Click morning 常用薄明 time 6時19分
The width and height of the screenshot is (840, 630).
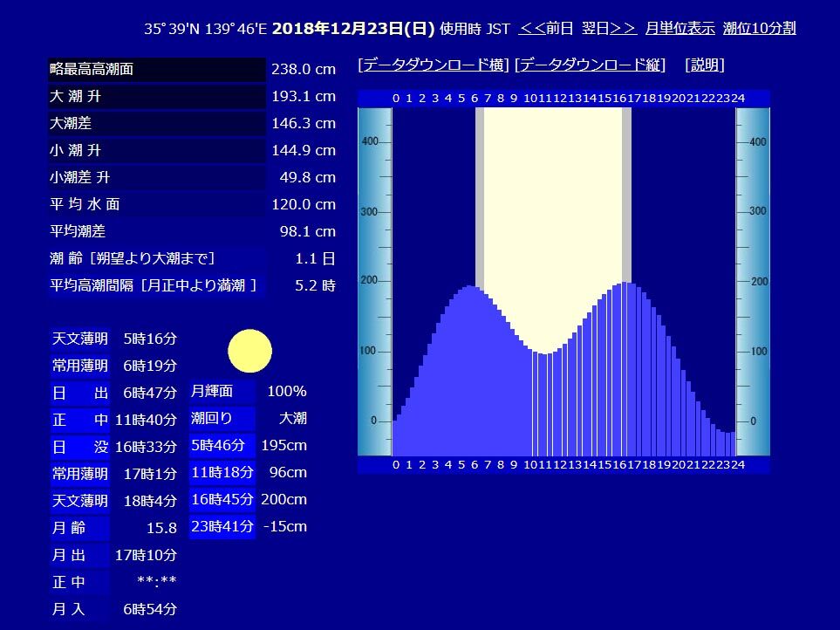tap(149, 366)
